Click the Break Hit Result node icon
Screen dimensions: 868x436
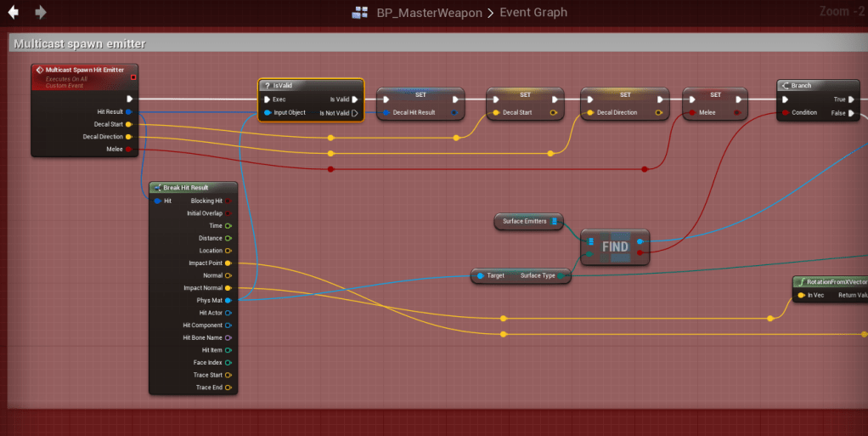157,188
